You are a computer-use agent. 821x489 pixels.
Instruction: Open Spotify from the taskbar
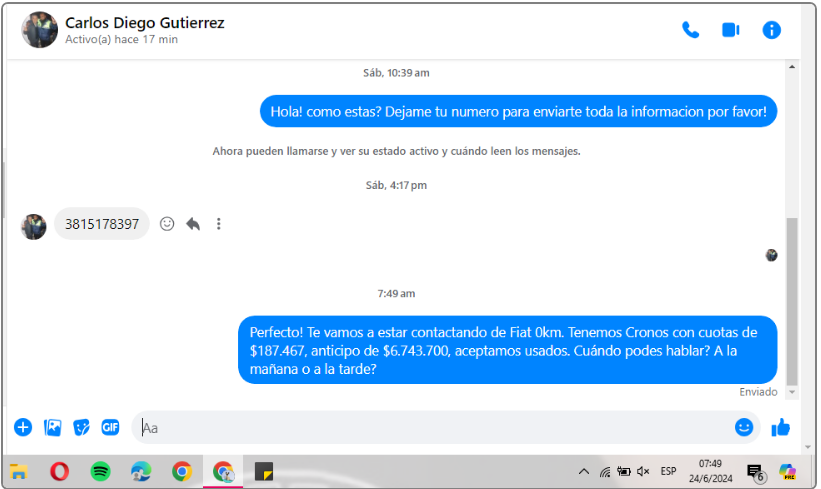coord(100,471)
